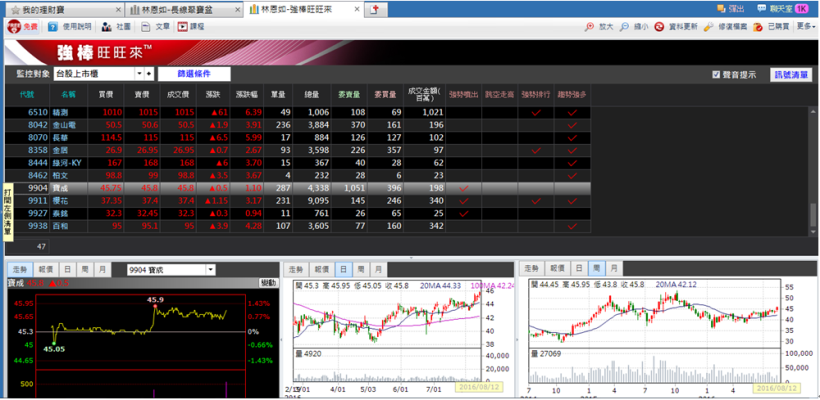The width and height of the screenshot is (820, 400).
Task: Close the 我的理財寶 tab
Action: (117, 10)
